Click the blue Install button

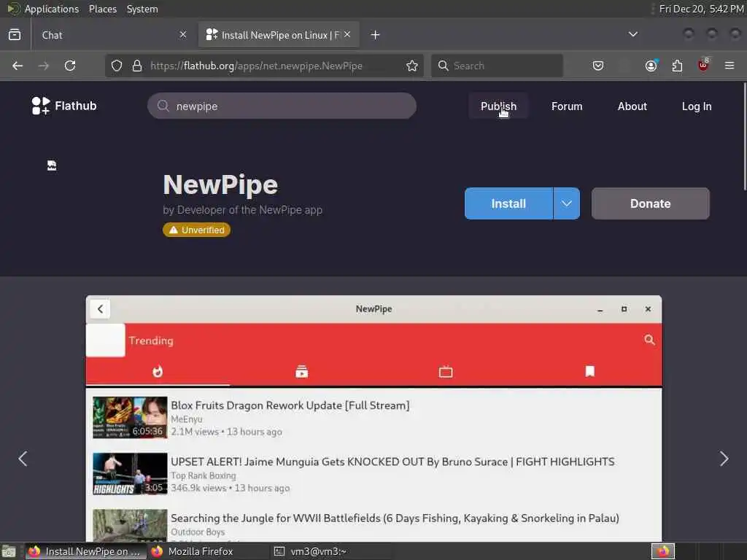pyautogui.click(x=508, y=203)
